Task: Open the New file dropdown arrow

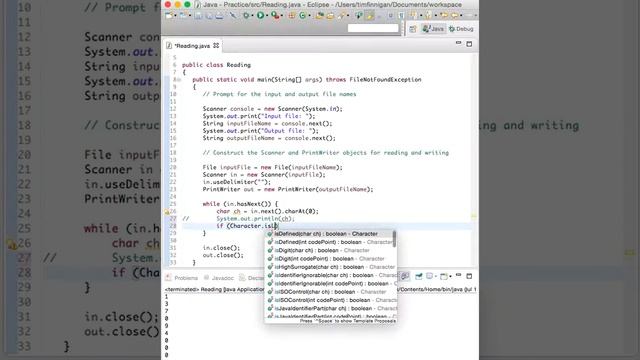Action: coord(175,16)
